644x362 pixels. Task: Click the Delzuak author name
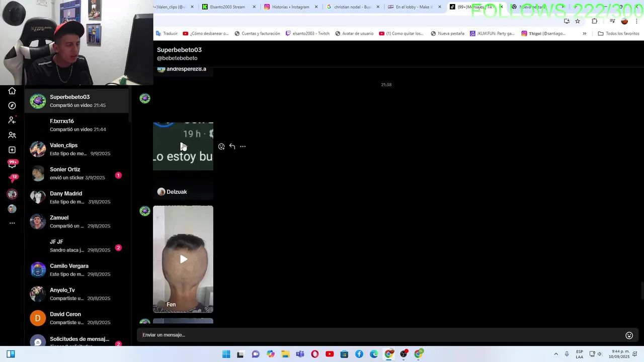(177, 192)
